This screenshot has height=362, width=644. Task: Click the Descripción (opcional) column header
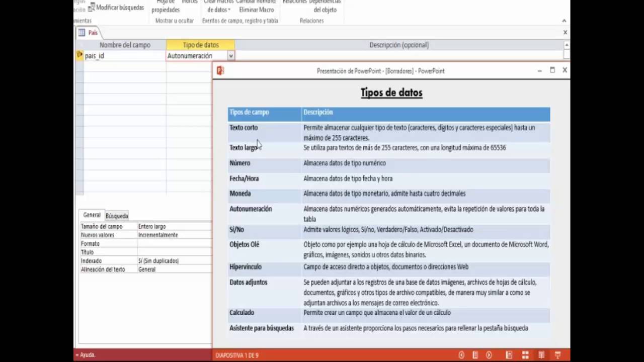[x=399, y=45]
